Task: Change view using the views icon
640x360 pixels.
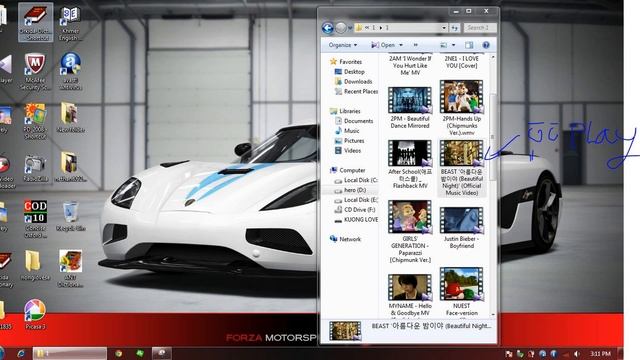Action: pos(444,45)
